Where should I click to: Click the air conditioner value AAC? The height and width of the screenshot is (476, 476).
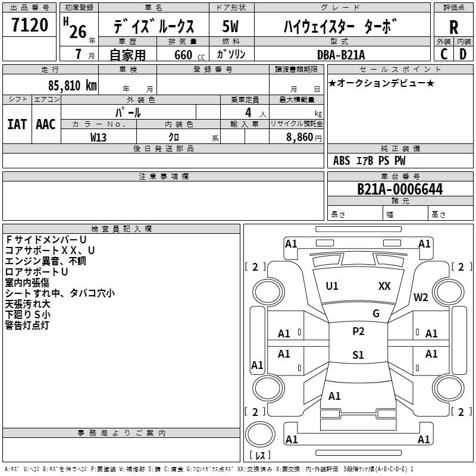46,124
